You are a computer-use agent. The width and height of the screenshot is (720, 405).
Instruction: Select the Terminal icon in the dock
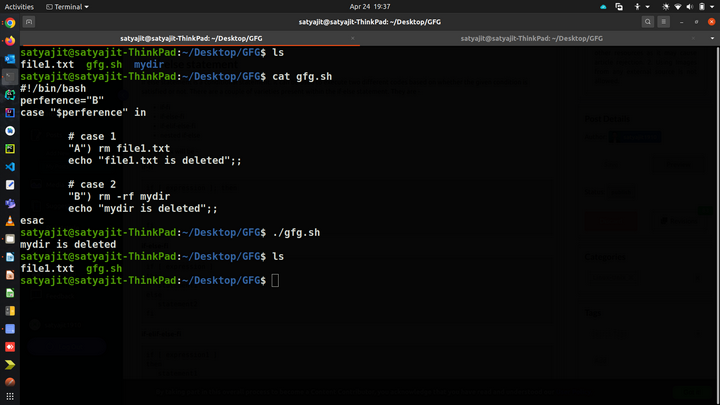click(10, 77)
